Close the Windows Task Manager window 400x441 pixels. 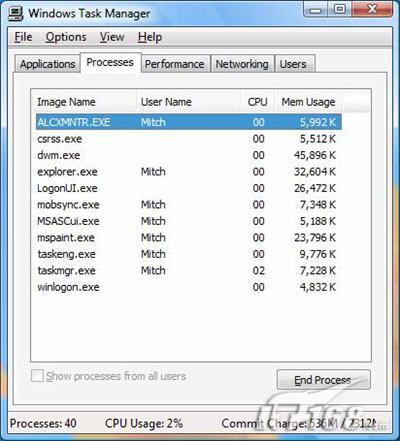pyautogui.click(x=372, y=9)
